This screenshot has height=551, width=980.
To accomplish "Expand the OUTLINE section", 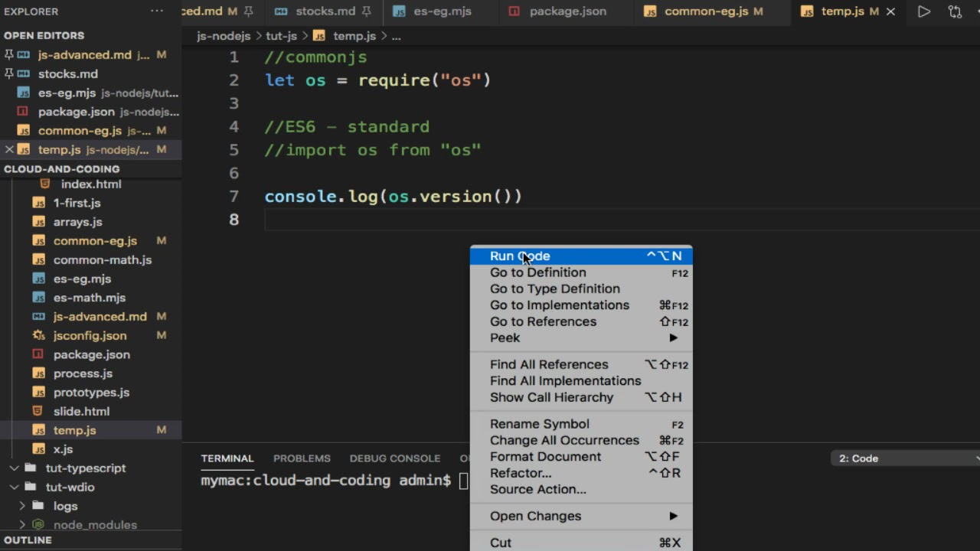I will [x=28, y=540].
